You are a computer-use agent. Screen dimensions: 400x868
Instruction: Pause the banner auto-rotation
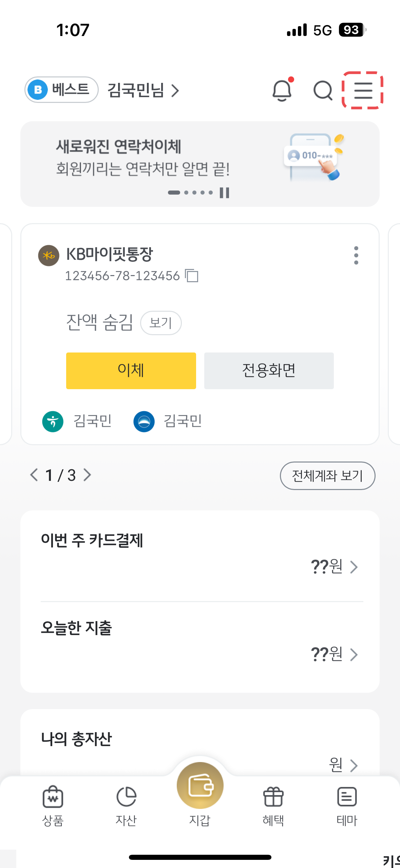(x=224, y=193)
